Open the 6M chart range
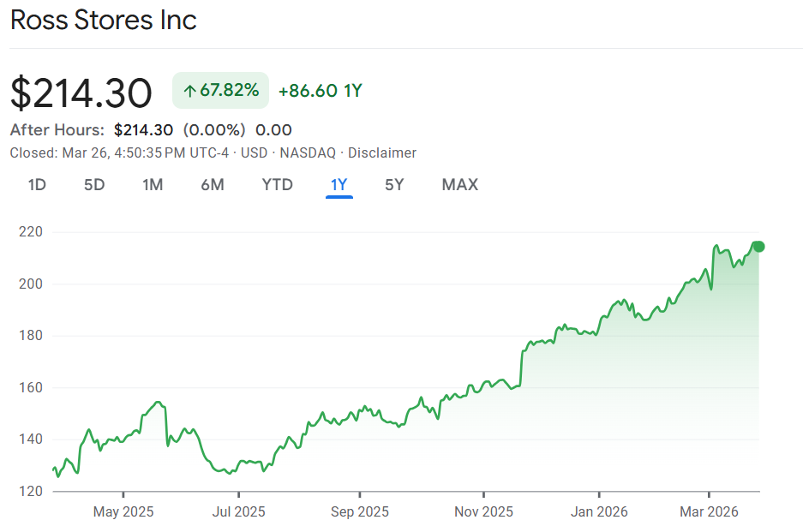This screenshot has height=532, width=803. [x=213, y=184]
